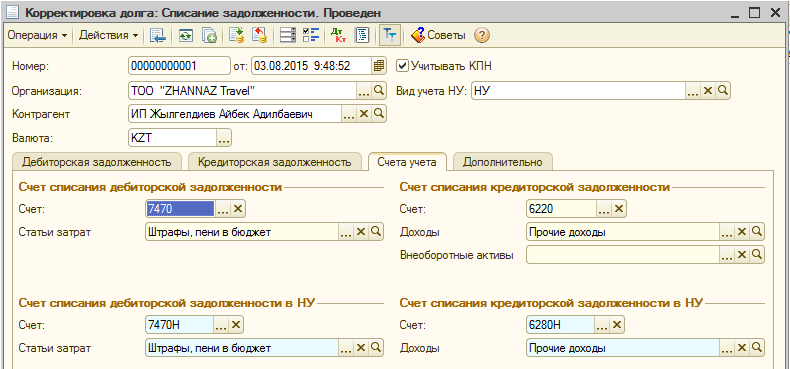Image resolution: width=790 pixels, height=369 pixels.
Task: Open Валюта KZT selection ellipsis button
Action: click(x=224, y=138)
